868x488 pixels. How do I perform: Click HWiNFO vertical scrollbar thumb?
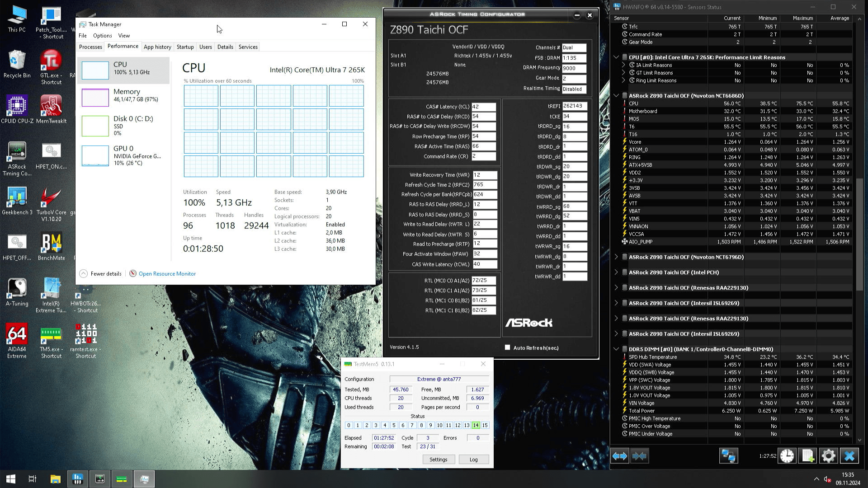tap(859, 235)
